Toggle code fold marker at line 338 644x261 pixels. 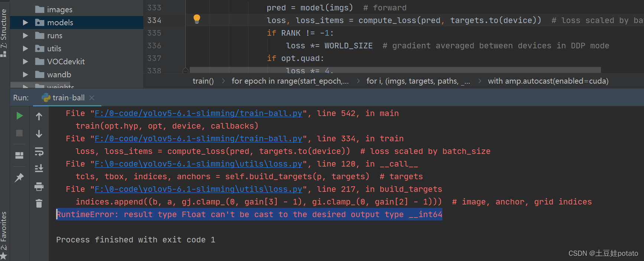click(185, 70)
